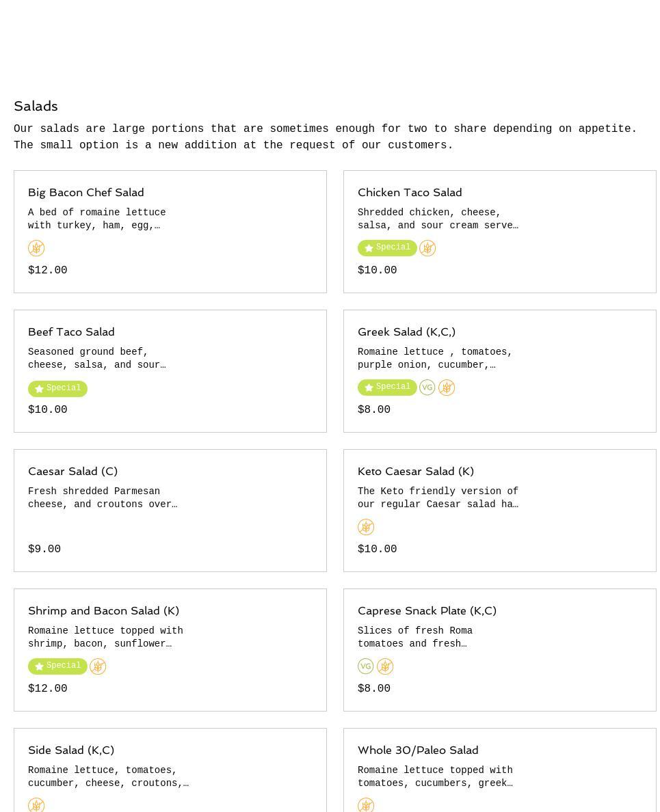Click gluten-free icon on Side Salad
This screenshot has width=660, height=812.
(x=36, y=805)
